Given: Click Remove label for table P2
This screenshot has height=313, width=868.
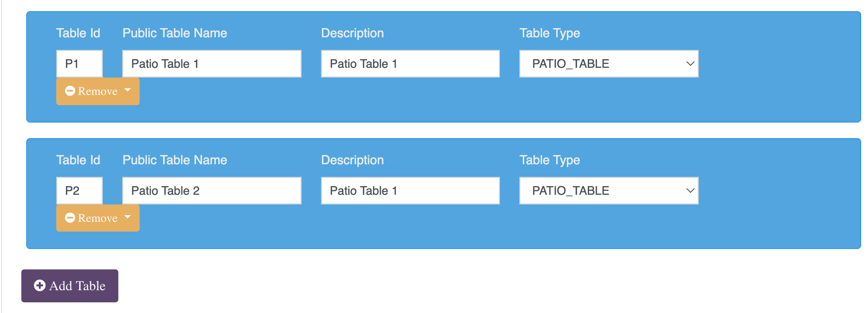Looking at the screenshot, I should (97, 218).
